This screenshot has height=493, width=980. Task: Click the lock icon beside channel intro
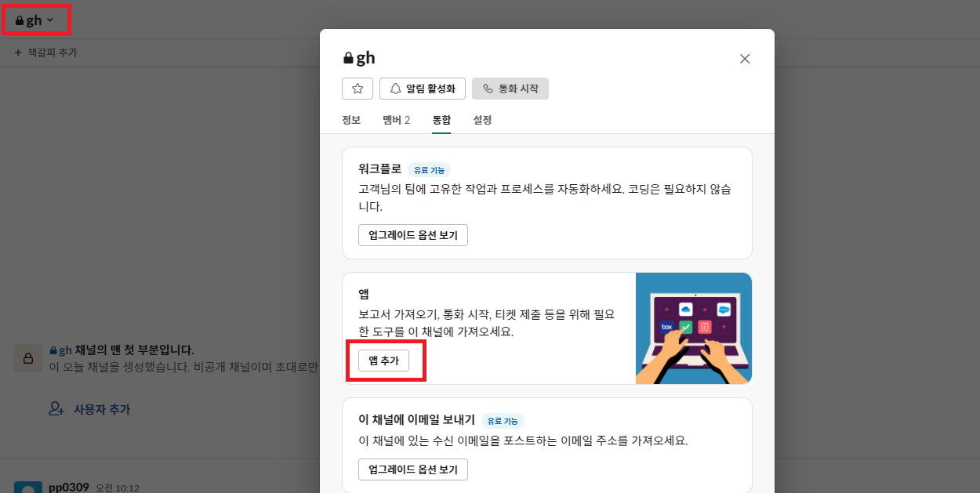click(x=28, y=358)
